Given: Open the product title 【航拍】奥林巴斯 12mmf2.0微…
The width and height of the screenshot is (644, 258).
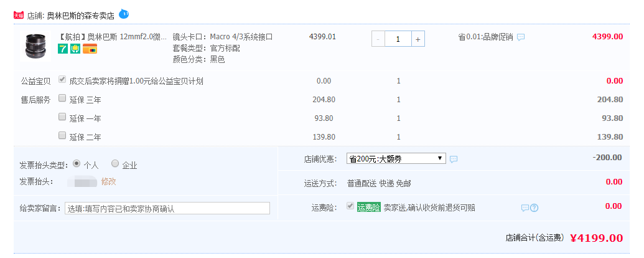Looking at the screenshot, I should (113, 37).
